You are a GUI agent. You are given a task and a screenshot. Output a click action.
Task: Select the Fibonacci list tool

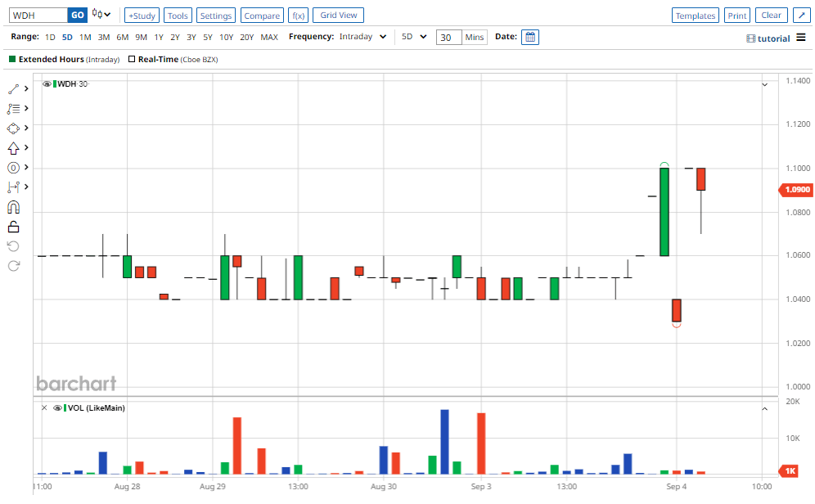(x=14, y=109)
